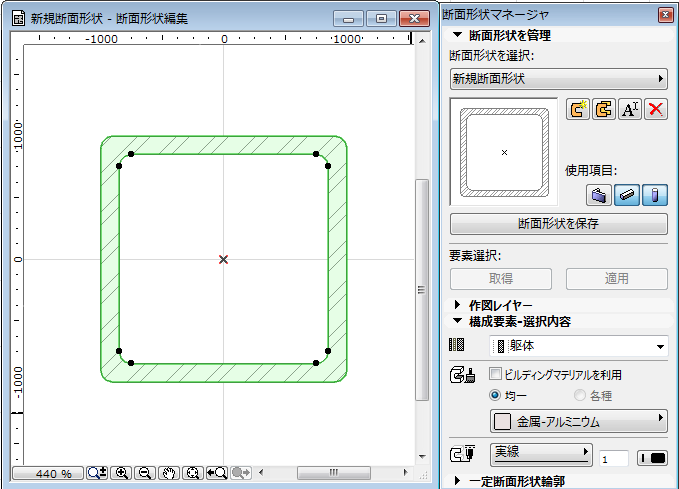Screen dimensions: 679x489
Task: Expand the 一定断面形状輪郭 section
Action: [457, 480]
